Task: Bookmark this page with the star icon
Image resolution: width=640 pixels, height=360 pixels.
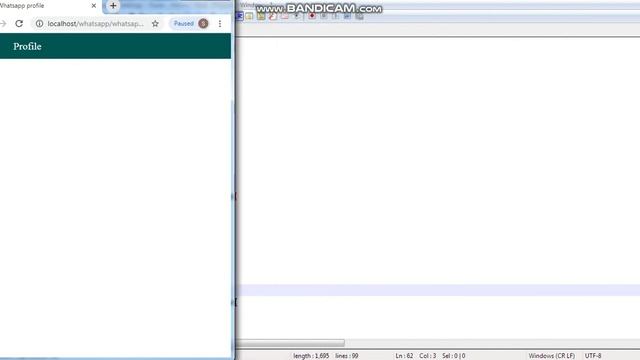Action: click(155, 24)
